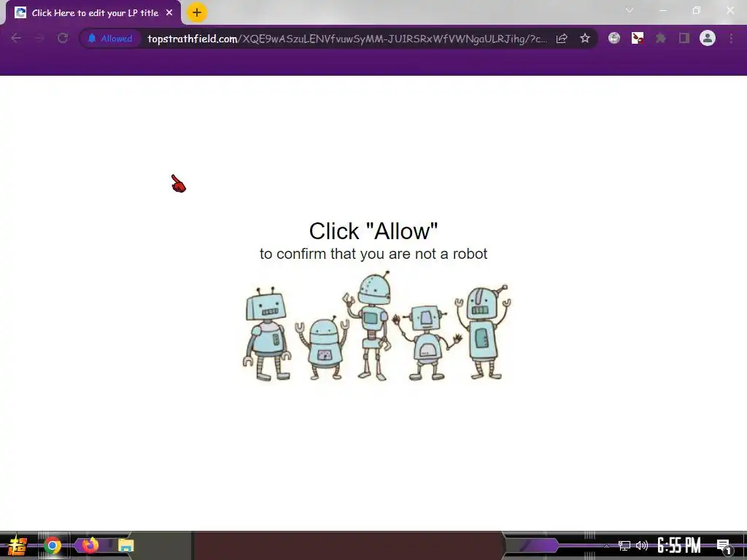Share this page via share icon
Screen dimensions: 747x560
tap(562, 39)
